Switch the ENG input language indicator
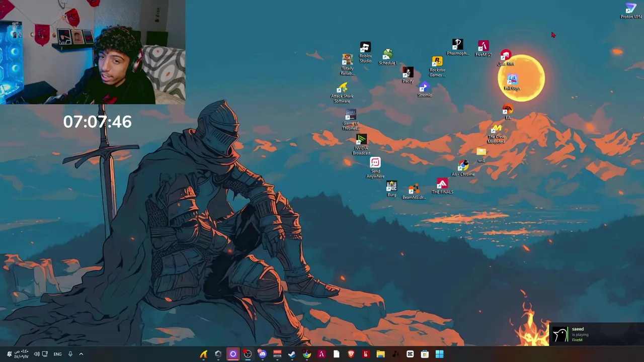 [x=57, y=354]
